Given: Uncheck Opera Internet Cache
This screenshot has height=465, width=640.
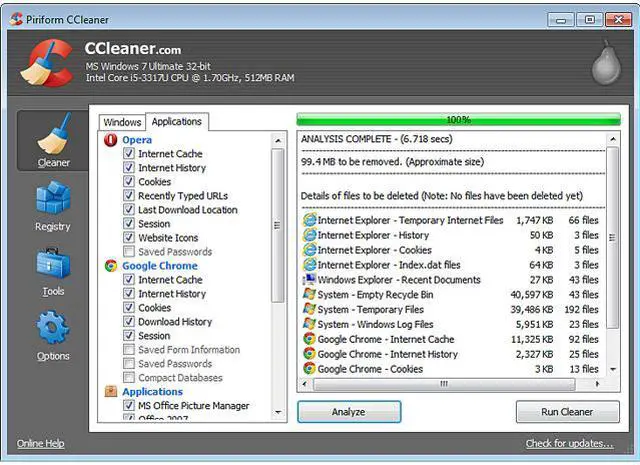Looking at the screenshot, I should click(x=129, y=154).
